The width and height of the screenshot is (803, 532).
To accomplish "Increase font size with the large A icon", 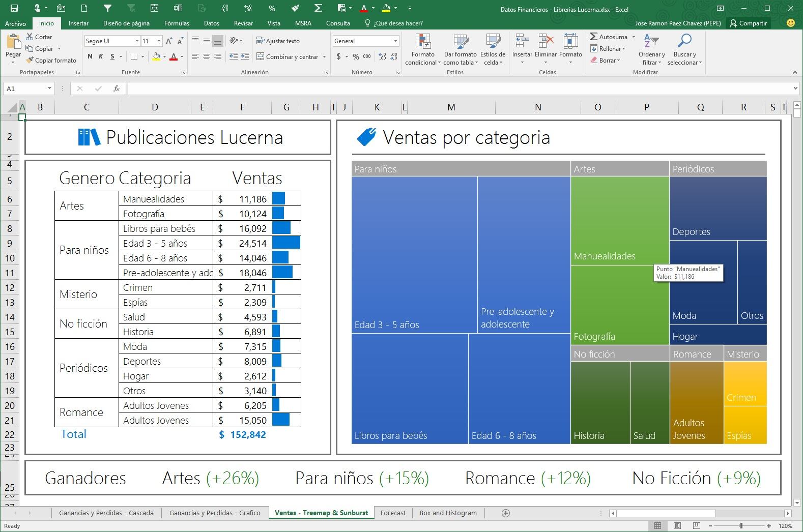I will tap(169, 41).
